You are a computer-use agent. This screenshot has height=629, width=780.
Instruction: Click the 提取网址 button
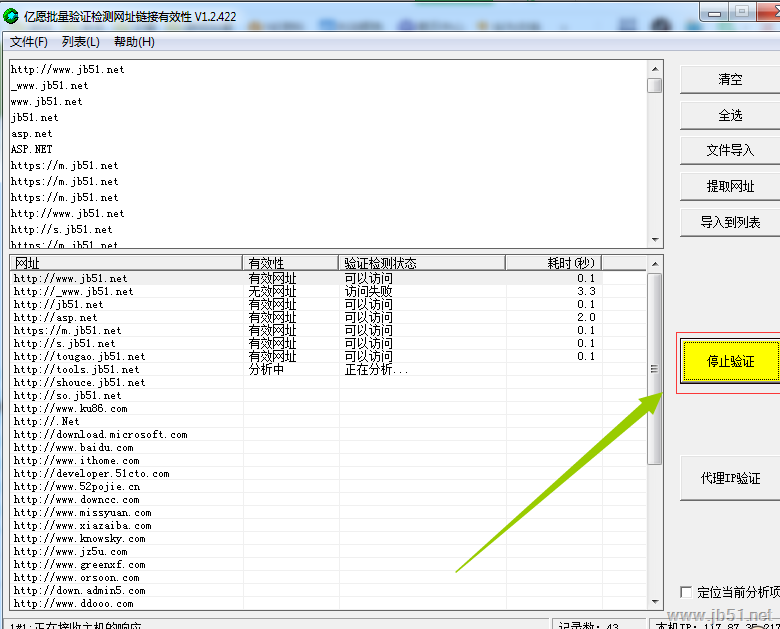click(730, 186)
